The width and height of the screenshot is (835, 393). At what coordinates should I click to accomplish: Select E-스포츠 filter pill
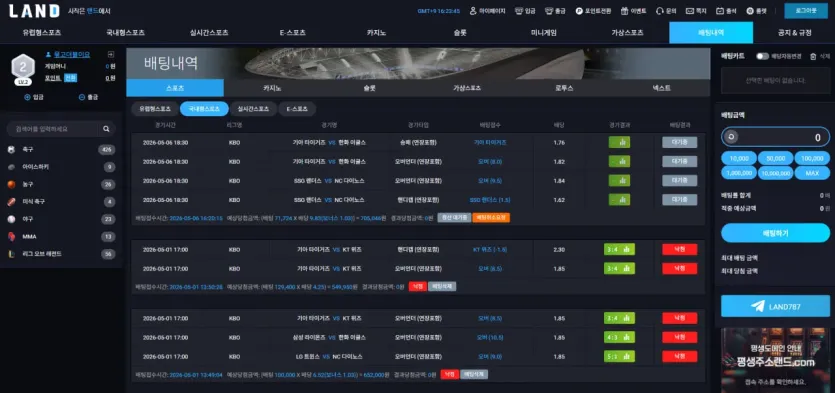coord(297,109)
